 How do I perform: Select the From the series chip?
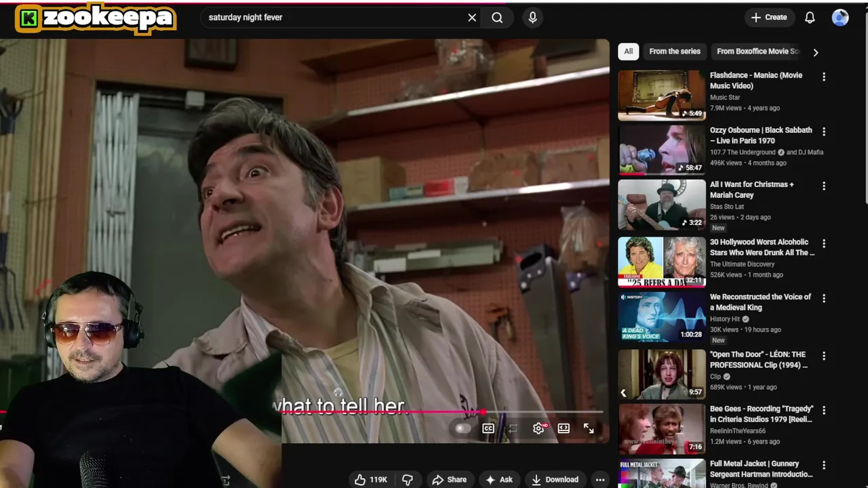coord(675,52)
